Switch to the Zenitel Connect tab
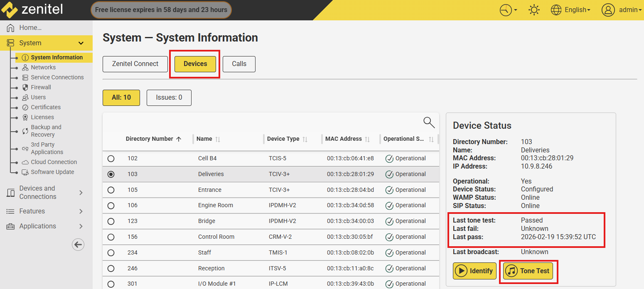This screenshot has height=289, width=644. (x=135, y=64)
